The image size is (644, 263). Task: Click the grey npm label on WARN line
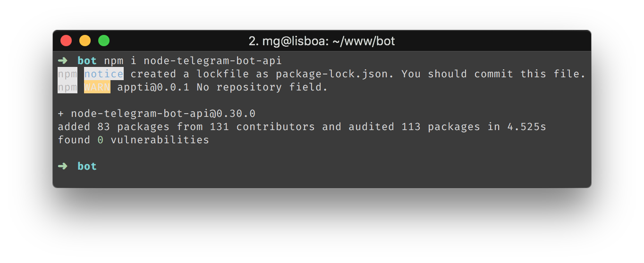tap(68, 87)
